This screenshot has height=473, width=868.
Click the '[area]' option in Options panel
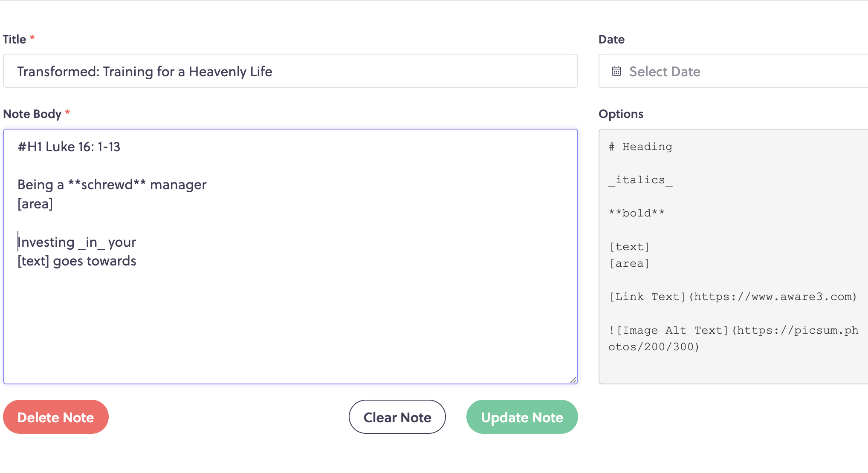629,263
